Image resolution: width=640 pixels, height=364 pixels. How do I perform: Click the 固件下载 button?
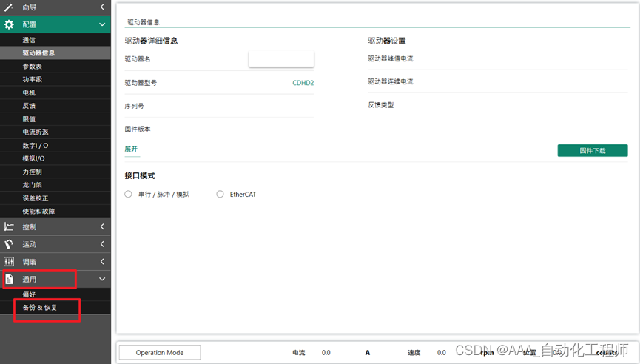[593, 151]
